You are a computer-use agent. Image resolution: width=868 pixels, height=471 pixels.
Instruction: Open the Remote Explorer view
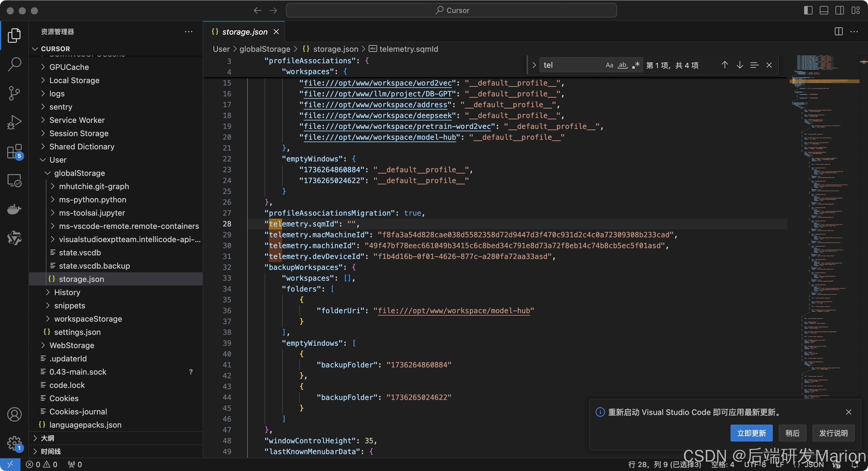[14, 180]
